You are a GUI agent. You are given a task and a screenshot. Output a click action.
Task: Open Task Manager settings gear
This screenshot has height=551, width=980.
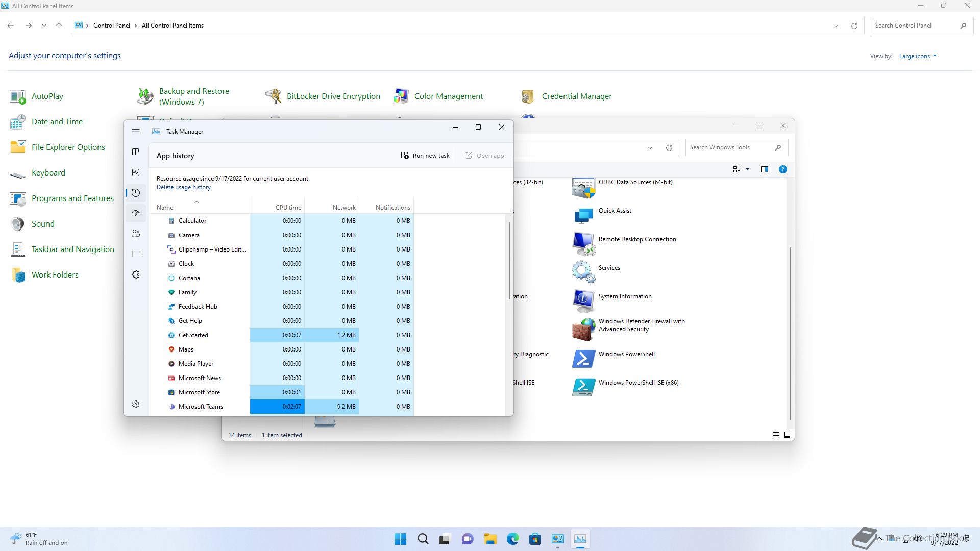(136, 404)
